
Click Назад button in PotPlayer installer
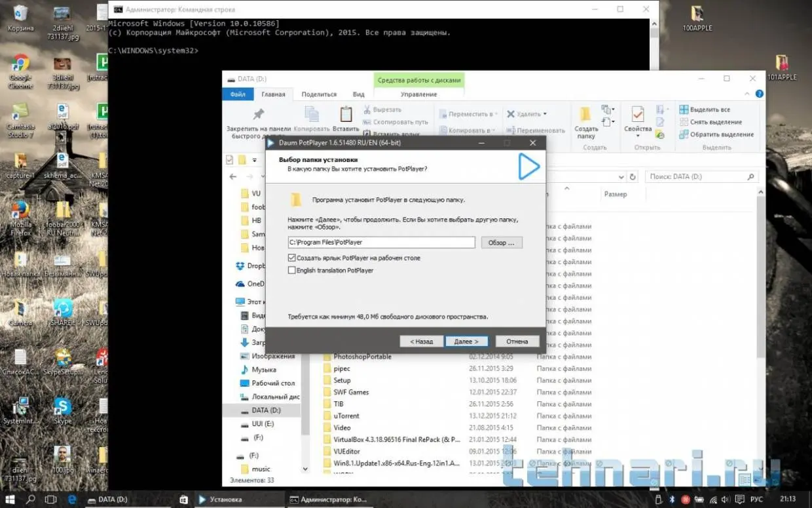pyautogui.click(x=422, y=342)
